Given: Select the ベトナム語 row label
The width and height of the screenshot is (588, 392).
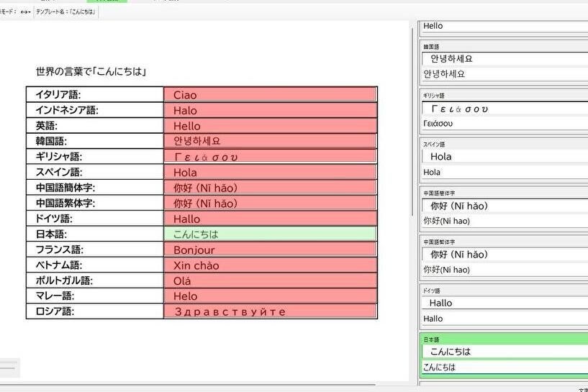Looking at the screenshot, I should pos(59,265).
